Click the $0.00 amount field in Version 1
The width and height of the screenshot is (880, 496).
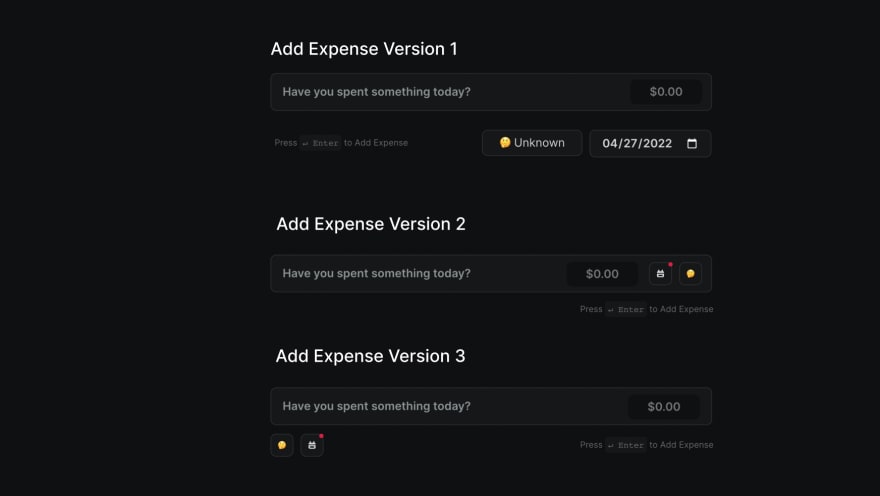pos(666,92)
